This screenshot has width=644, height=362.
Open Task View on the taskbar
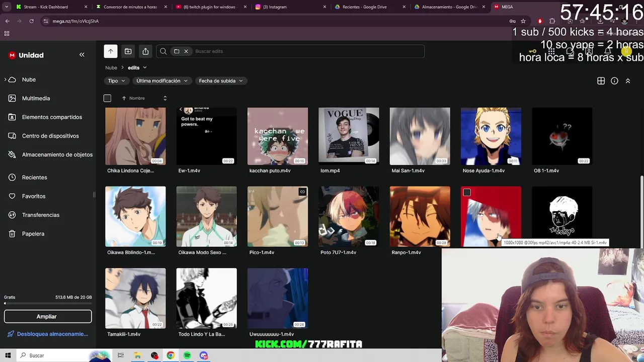[x=121, y=355]
